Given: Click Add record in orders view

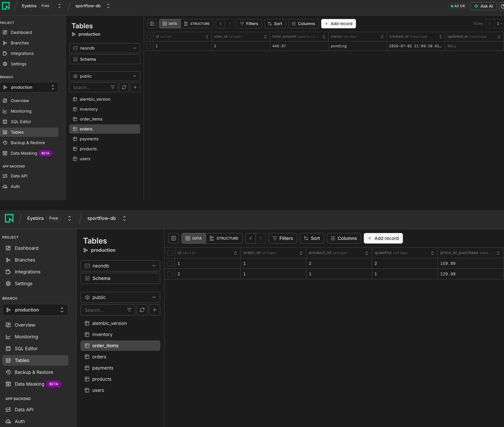Looking at the screenshot, I should click(x=339, y=24).
